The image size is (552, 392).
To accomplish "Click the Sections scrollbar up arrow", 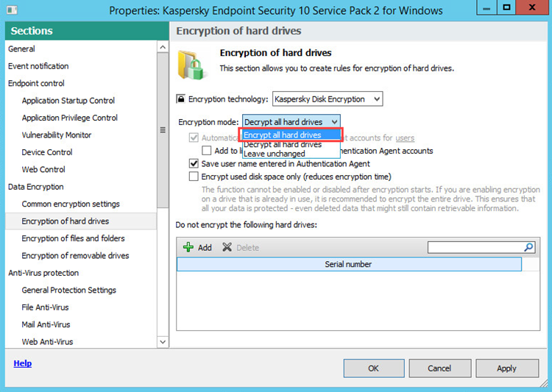I will 163,47.
